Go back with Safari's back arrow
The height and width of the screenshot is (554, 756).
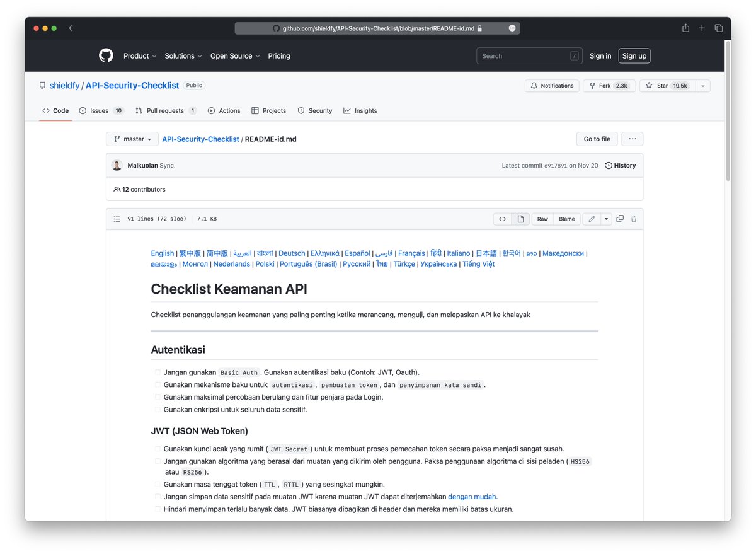(x=71, y=28)
